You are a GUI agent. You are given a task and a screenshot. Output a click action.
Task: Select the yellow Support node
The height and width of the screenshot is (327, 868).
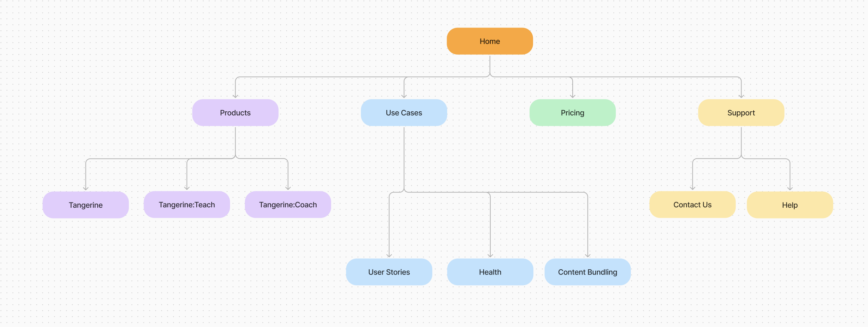point(741,113)
